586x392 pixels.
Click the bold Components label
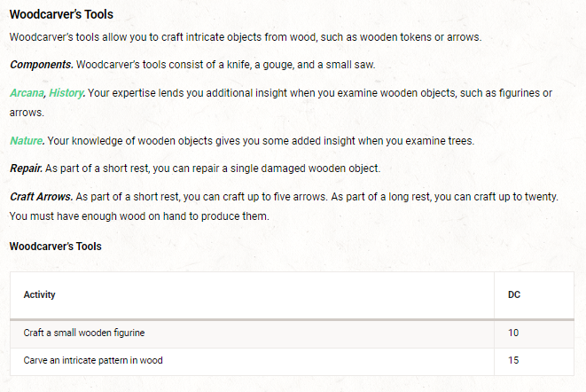41,65
